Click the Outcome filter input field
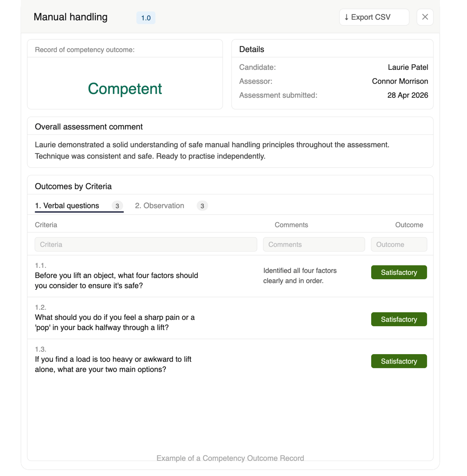The width and height of the screenshot is (467, 476). [399, 244]
